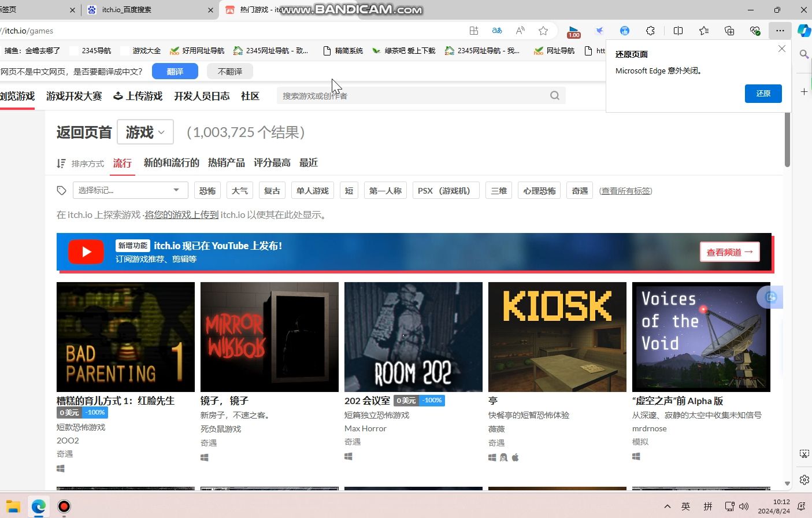
Task: Open split screen view
Action: pos(678,31)
